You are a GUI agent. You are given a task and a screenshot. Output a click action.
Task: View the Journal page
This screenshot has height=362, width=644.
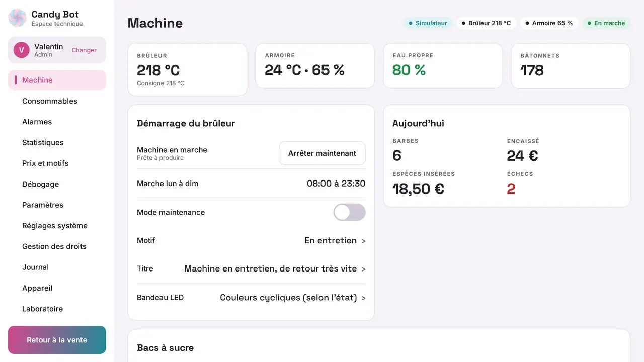[57, 267]
